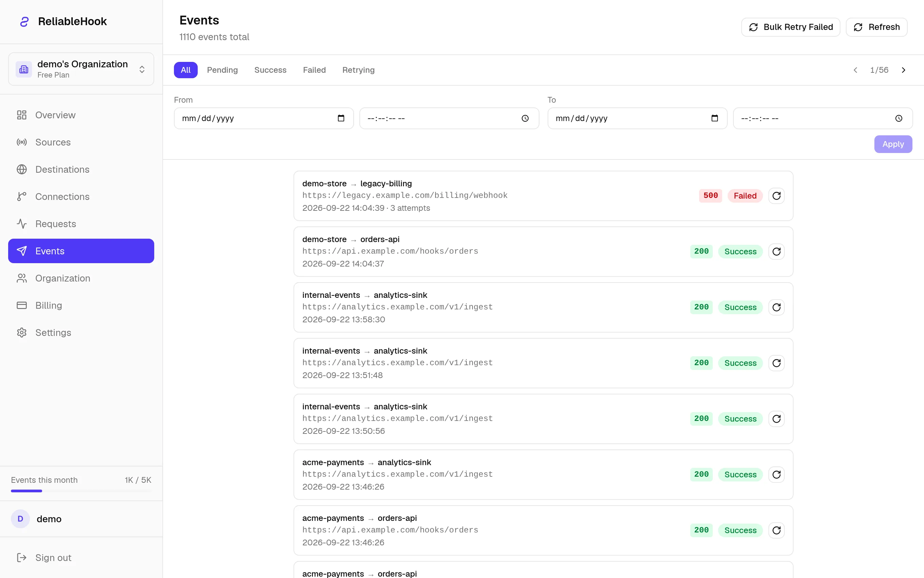Open the demo's Organization switcher
This screenshot has height=578, width=924.
(81, 69)
